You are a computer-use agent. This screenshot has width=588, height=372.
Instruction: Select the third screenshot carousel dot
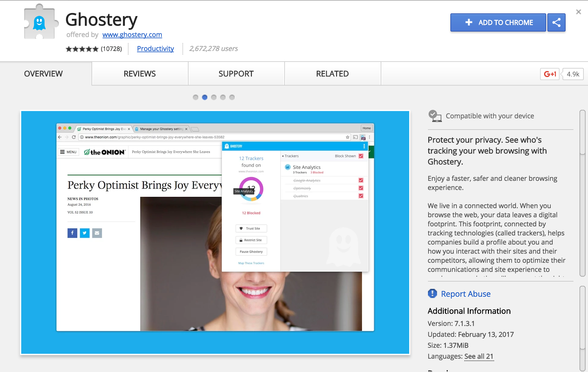[x=214, y=97]
